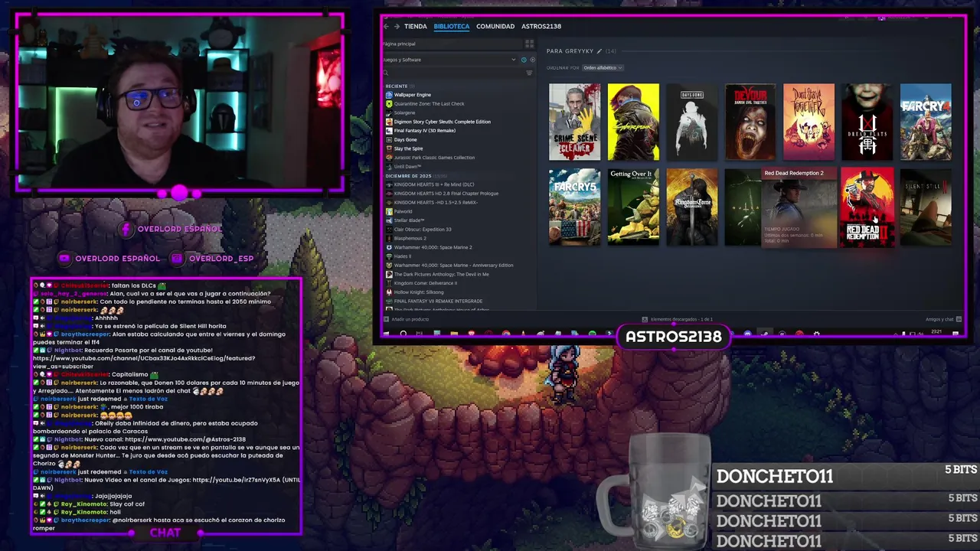Open the Silent Still cover
The image size is (980, 551).
[x=926, y=207]
